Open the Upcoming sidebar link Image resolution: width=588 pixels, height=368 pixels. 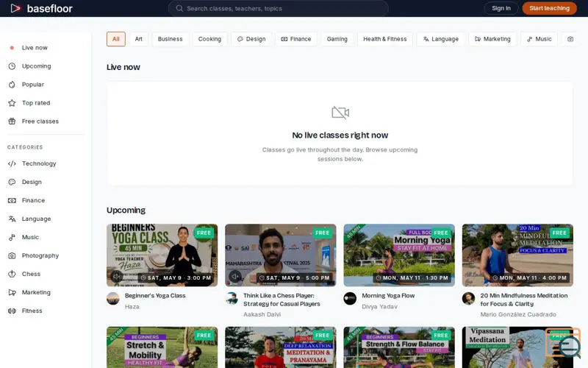click(x=46, y=66)
